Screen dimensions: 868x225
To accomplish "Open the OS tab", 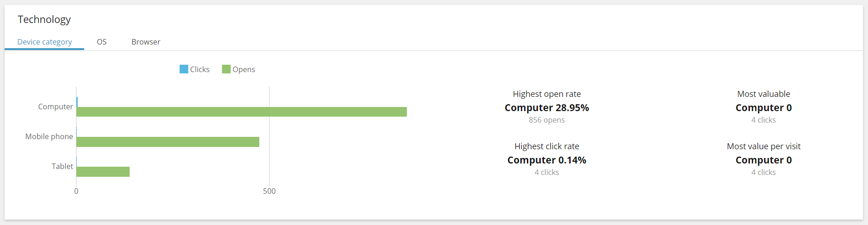I will pos(102,42).
